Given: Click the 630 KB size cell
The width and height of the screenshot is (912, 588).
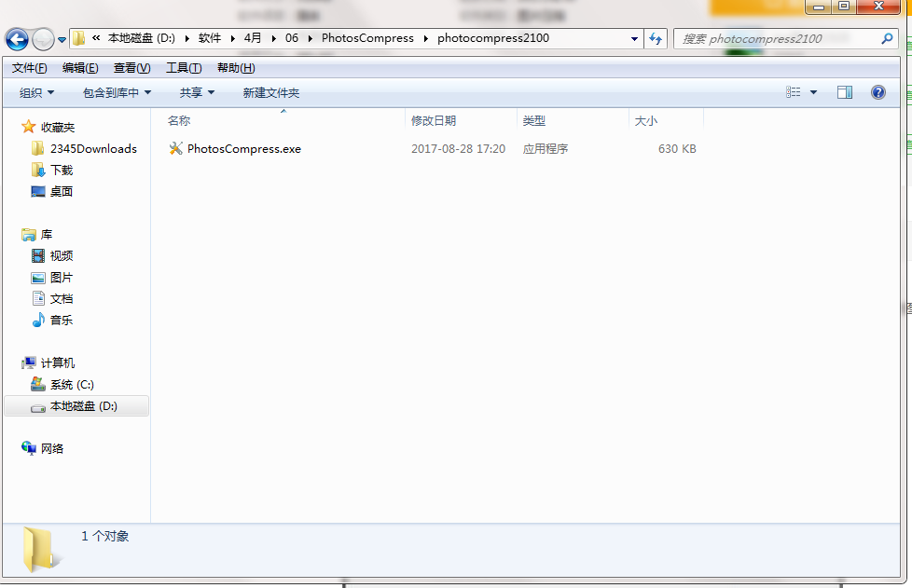Looking at the screenshot, I should click(x=677, y=149).
